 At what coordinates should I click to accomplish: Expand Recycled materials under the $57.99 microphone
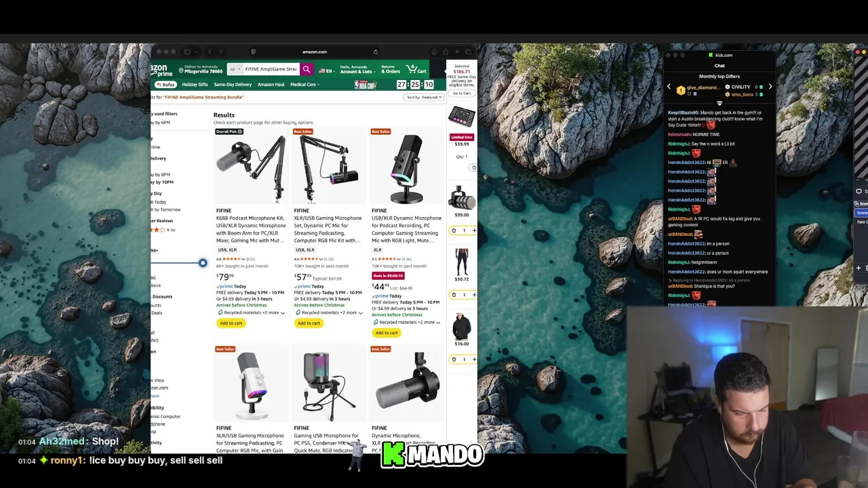click(x=330, y=312)
